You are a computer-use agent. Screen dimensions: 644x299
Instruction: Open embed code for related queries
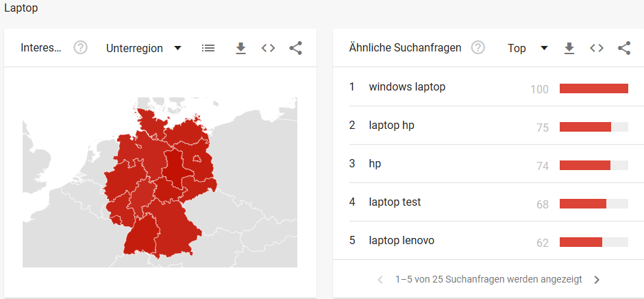(597, 48)
